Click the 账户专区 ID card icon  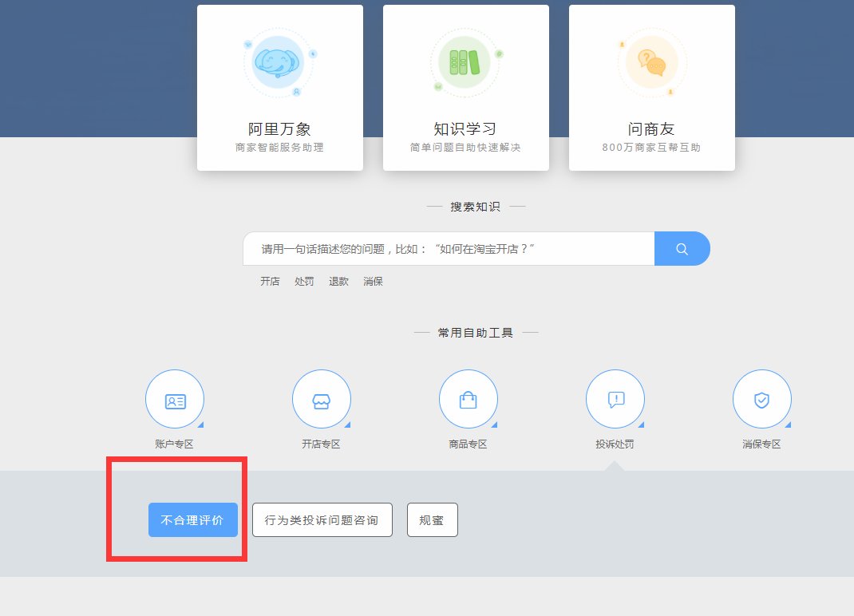[x=174, y=399]
